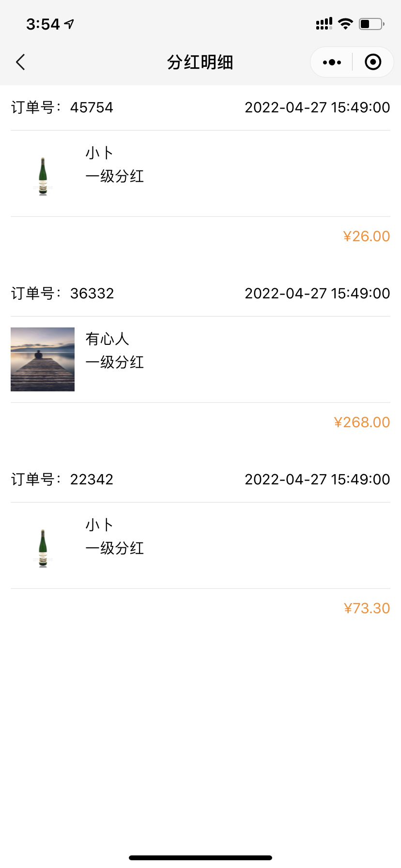This screenshot has height=868, width=401.
Task: Open the three-dot more menu
Action: [332, 62]
